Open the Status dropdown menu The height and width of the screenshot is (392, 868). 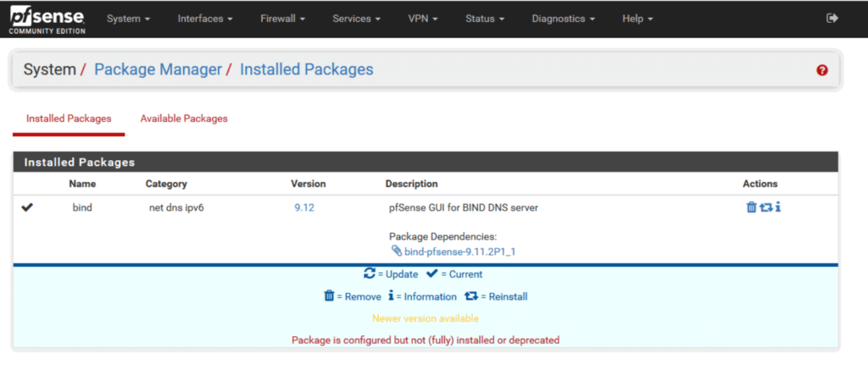click(485, 19)
